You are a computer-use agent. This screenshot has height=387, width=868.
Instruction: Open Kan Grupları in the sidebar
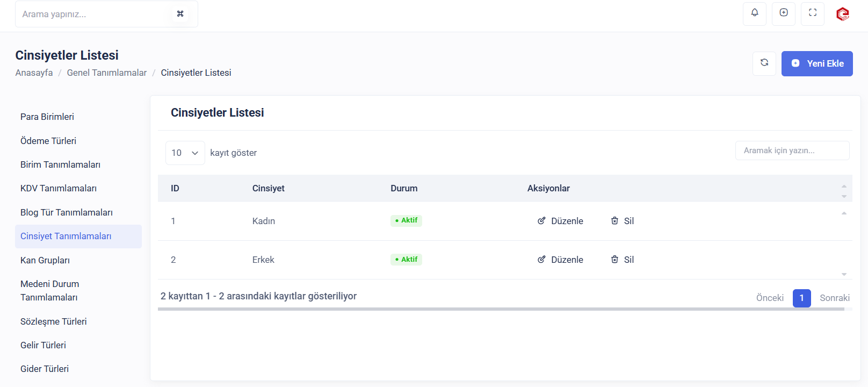(45, 260)
